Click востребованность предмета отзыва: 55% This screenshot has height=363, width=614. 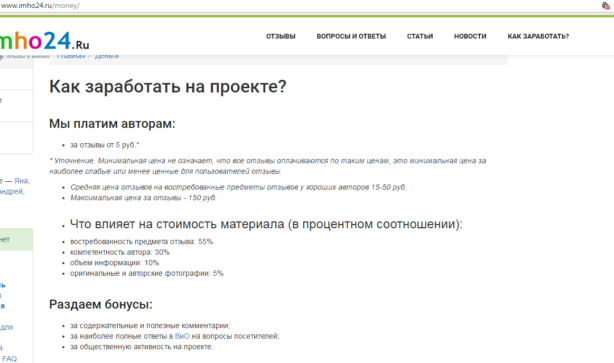click(141, 242)
